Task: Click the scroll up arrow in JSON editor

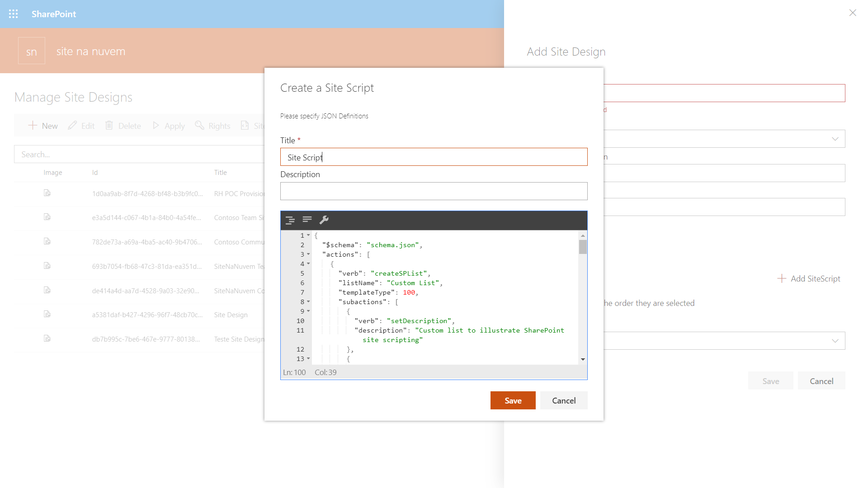Action: coord(583,235)
